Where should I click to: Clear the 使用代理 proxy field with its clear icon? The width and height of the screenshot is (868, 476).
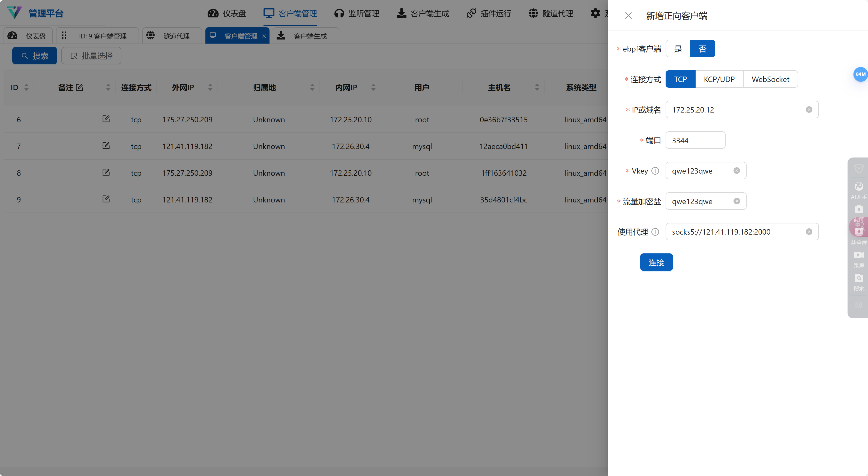click(809, 232)
